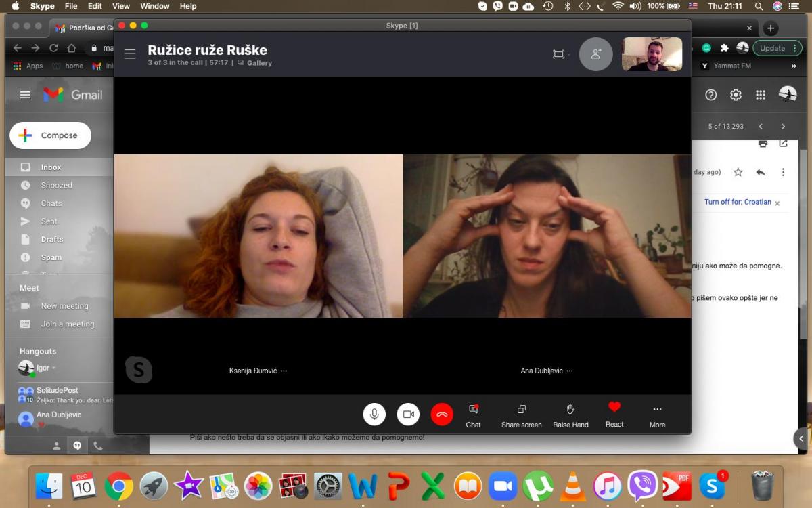Screen dimensions: 812x508
Task: Open Google apps grid in Gmail
Action: pos(761,95)
